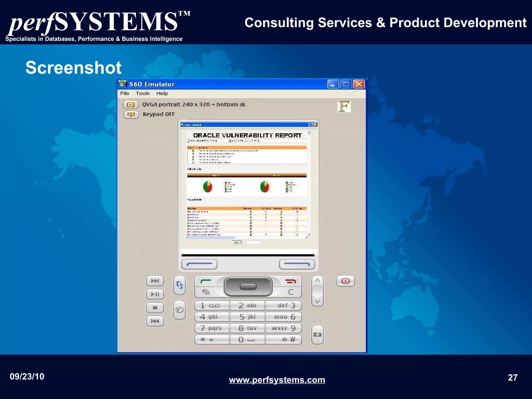The width and height of the screenshot is (532, 399).
Task: Open the Help menu
Action: point(162,93)
